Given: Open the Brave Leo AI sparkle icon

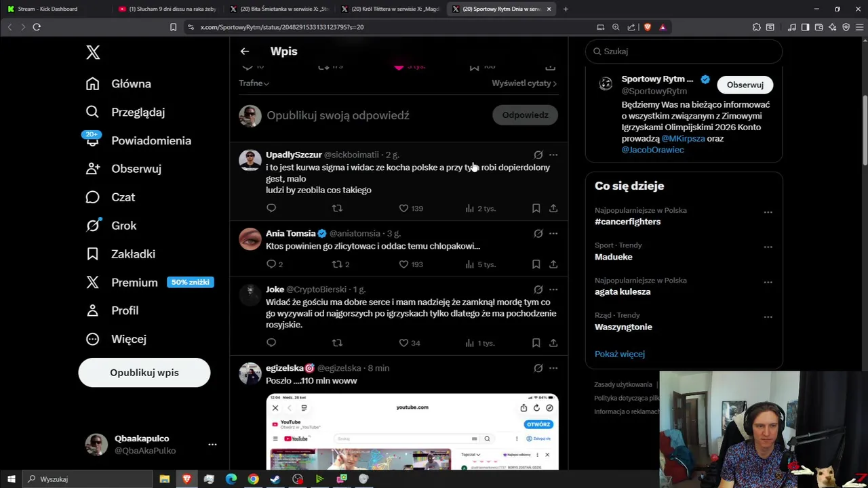Looking at the screenshot, I should click(832, 27).
